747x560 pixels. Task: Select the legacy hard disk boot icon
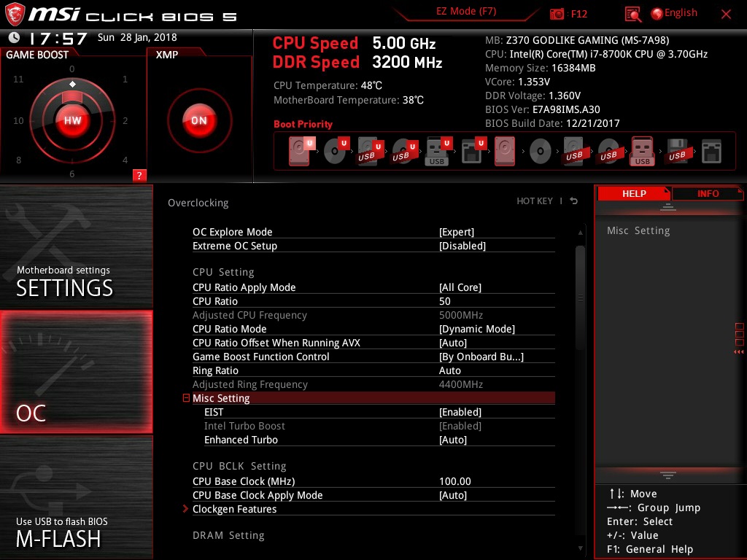(505, 151)
